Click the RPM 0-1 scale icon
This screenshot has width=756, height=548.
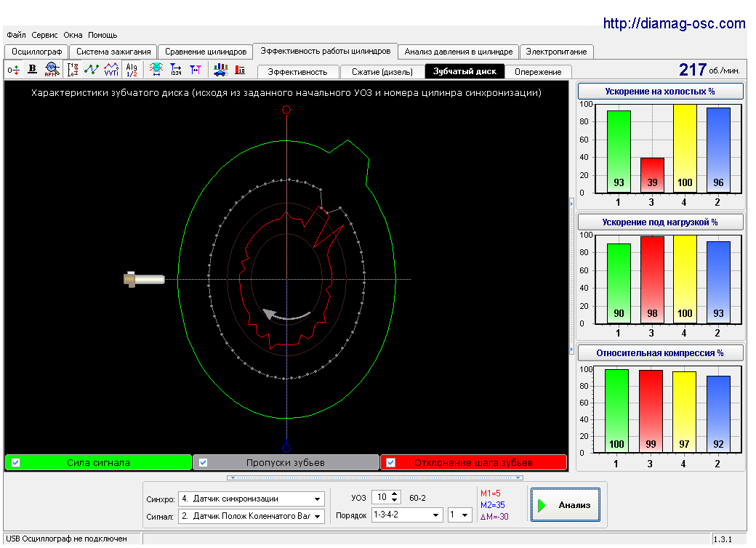73,70
